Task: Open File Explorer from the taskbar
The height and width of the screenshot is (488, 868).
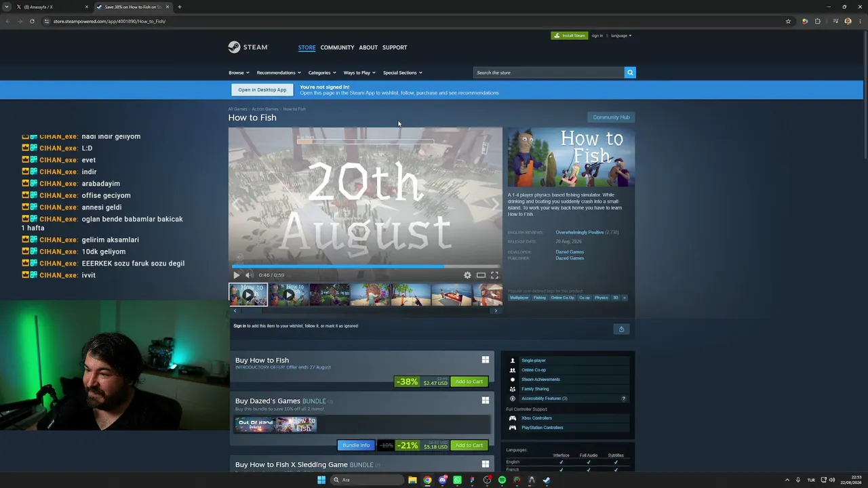Action: [412, 480]
